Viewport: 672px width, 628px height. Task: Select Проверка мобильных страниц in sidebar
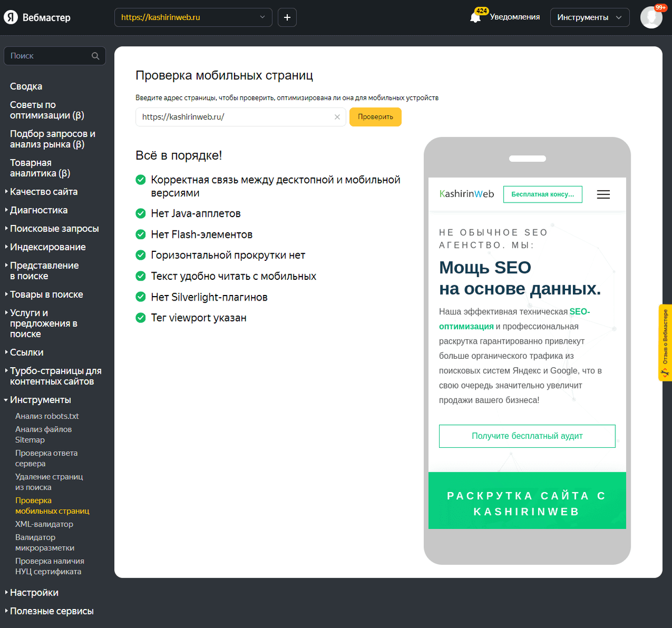[x=52, y=505]
